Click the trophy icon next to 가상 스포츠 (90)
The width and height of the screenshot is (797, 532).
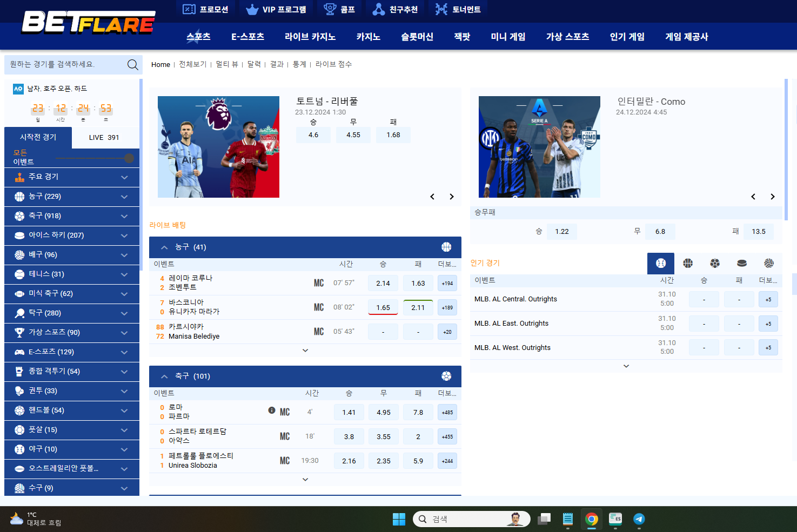pos(19,333)
